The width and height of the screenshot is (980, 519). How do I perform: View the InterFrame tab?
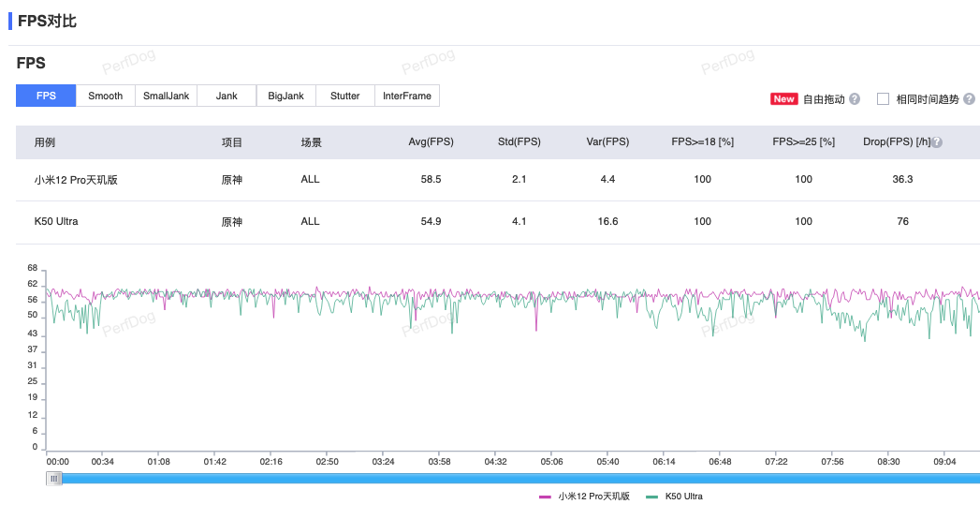click(x=407, y=96)
